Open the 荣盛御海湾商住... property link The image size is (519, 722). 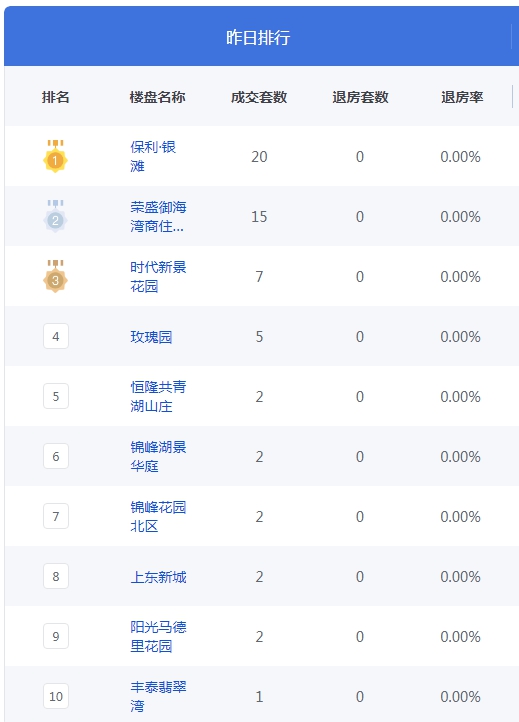[x=158, y=216]
